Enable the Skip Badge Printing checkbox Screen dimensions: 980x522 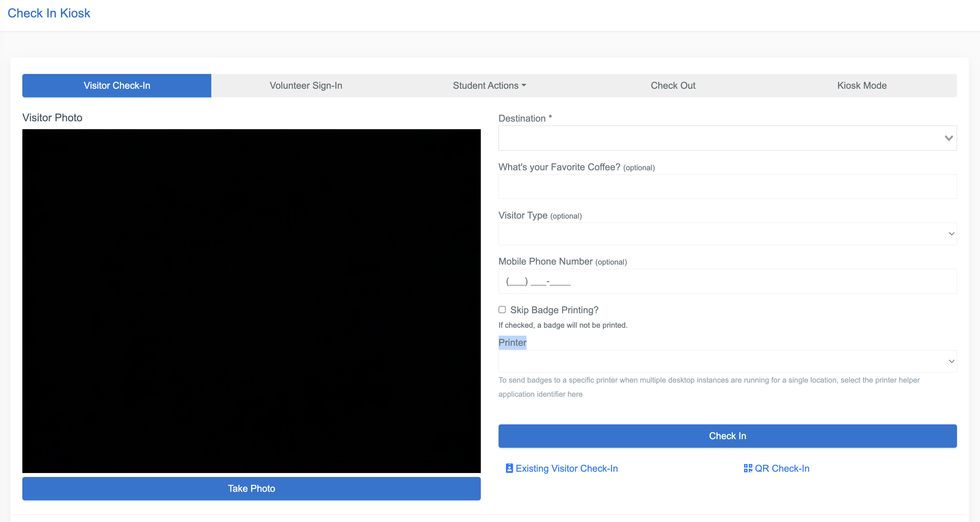point(502,310)
